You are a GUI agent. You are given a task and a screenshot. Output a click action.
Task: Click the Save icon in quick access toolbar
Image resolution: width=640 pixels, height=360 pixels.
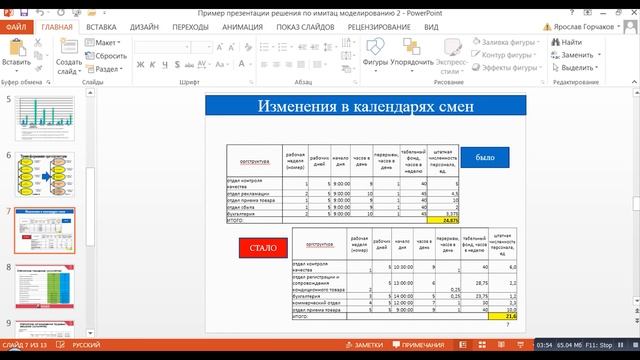click(24, 13)
